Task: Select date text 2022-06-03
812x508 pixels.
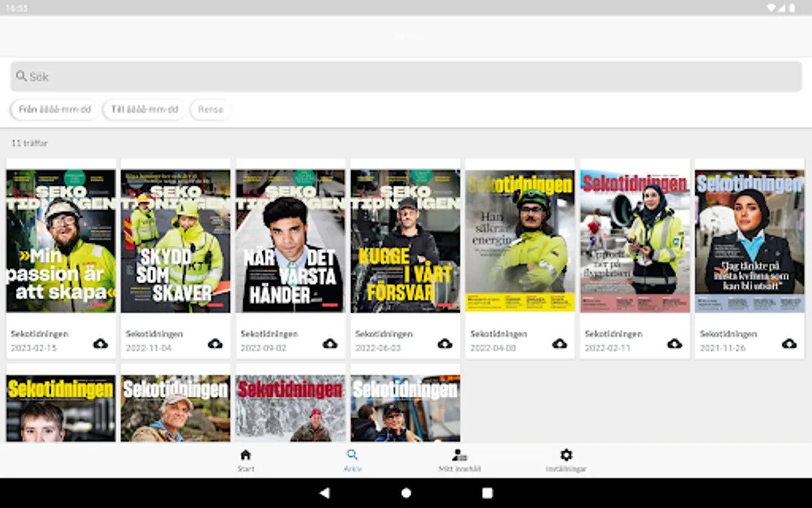Action: 378,348
